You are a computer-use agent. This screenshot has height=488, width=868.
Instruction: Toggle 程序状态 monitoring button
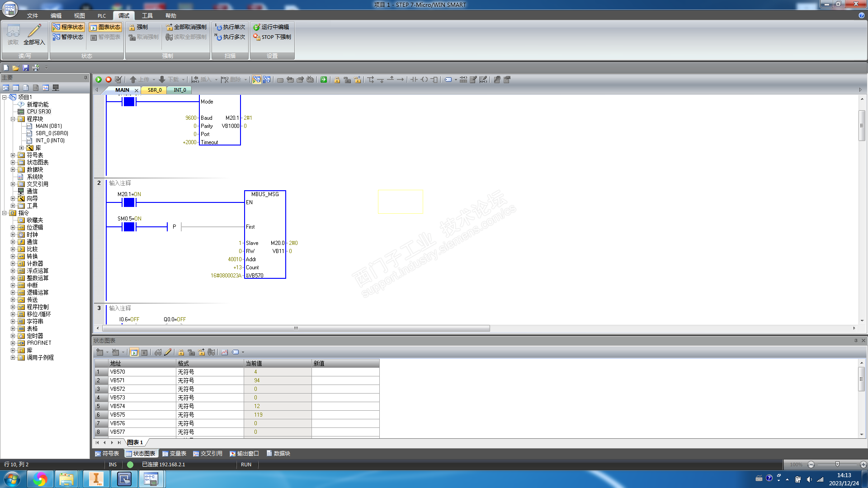(68, 27)
